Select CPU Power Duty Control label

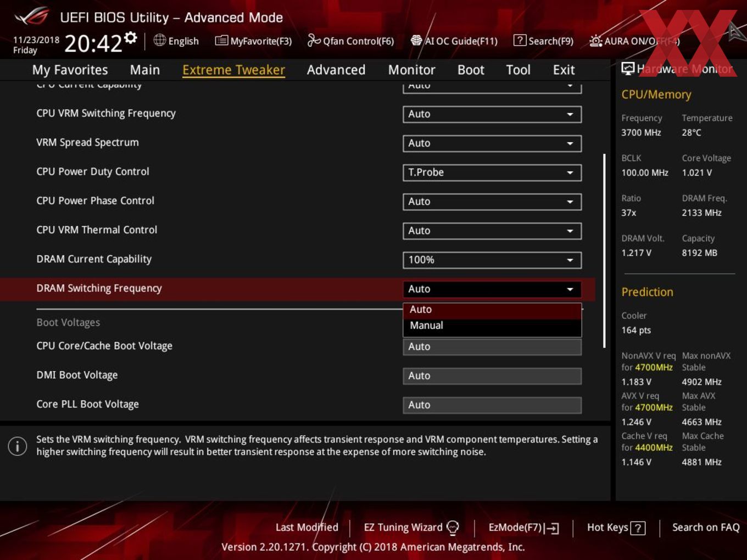click(x=93, y=171)
